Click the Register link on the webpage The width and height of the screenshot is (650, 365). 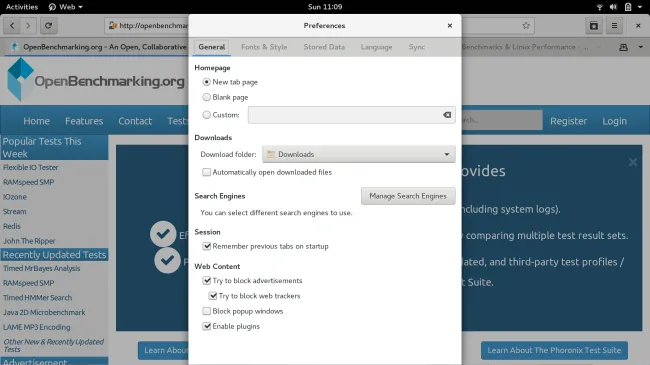point(568,121)
